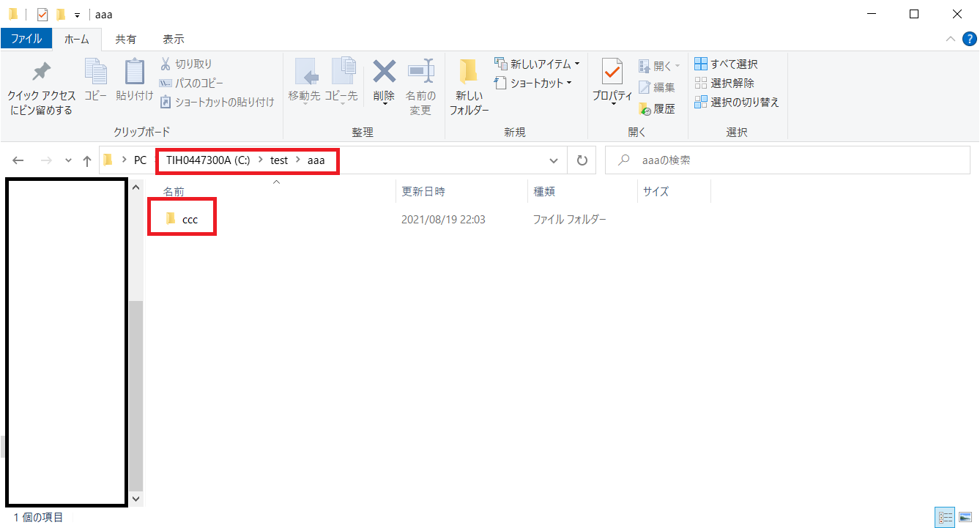Click Paste shortcut (ショートカットの貼り付け)
The image size is (980, 528).
click(x=217, y=103)
